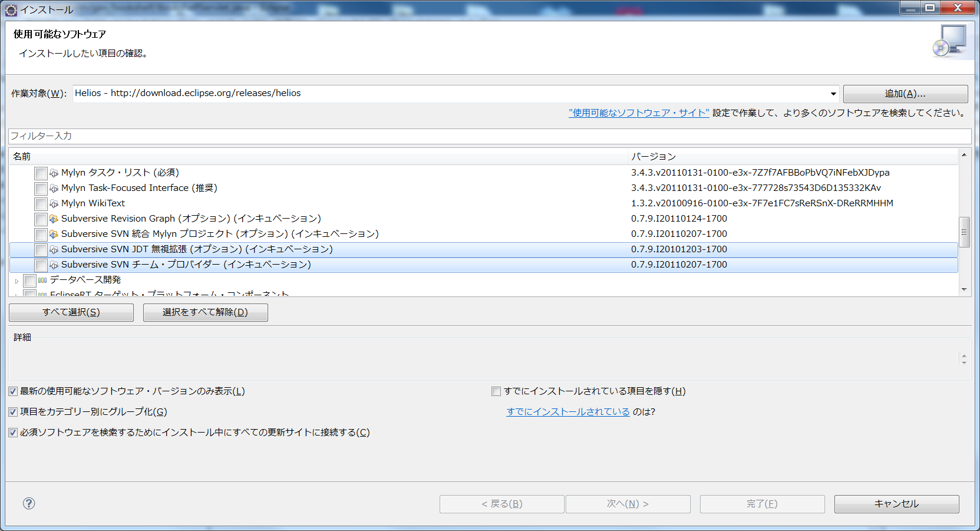This screenshot has height=531, width=980.
Task: Toggle 項目をカテゴリー別にグループ化
Action: [13, 412]
